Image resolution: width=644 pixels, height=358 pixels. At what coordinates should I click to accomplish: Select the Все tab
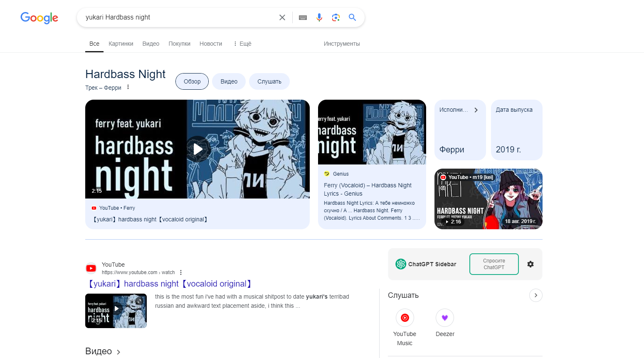click(94, 44)
